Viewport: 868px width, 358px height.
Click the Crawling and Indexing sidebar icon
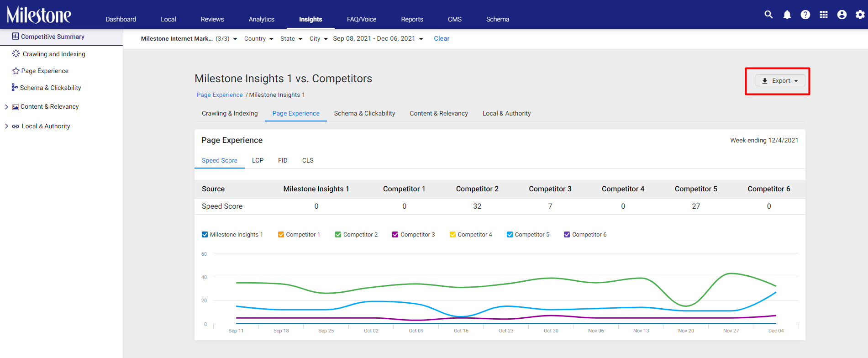[16, 53]
